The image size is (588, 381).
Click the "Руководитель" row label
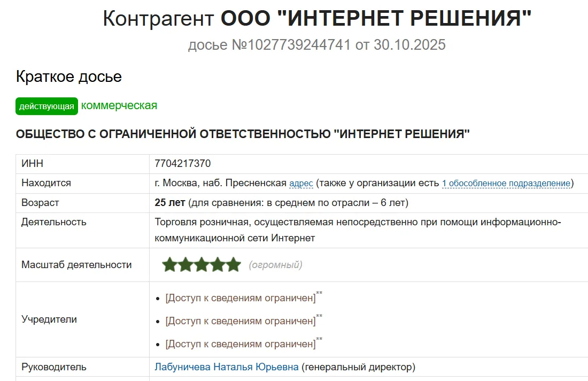(x=53, y=367)
